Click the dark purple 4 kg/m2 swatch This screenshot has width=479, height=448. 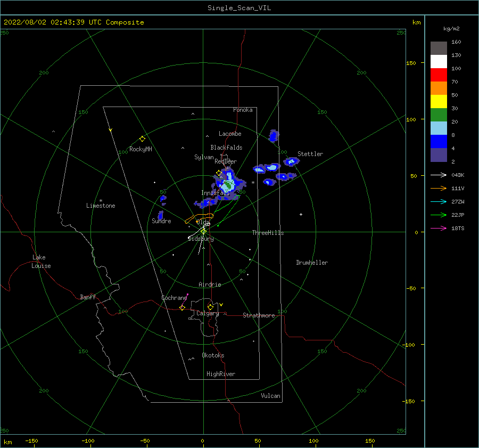pos(439,154)
